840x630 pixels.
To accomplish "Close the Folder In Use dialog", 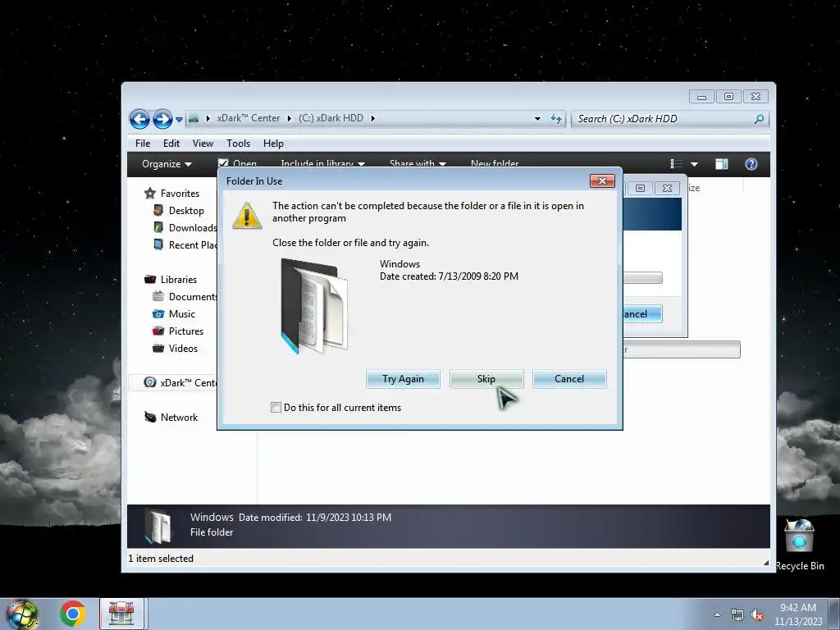I will click(602, 181).
